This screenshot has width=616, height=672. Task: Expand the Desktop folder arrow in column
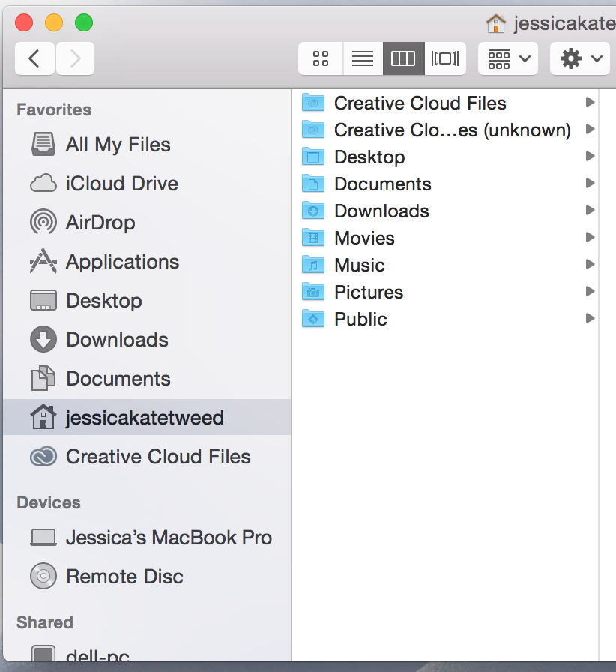(591, 156)
